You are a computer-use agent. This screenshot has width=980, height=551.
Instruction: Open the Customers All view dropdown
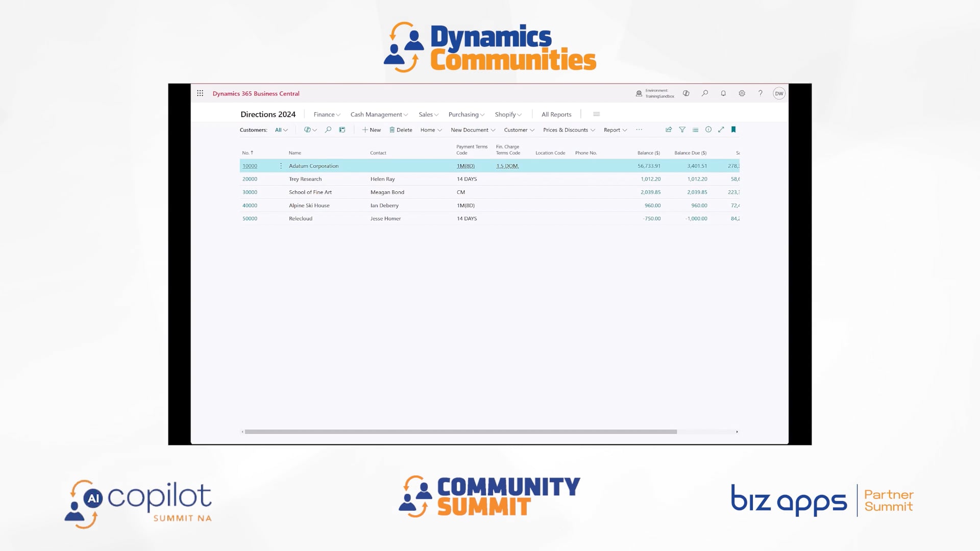(x=281, y=130)
